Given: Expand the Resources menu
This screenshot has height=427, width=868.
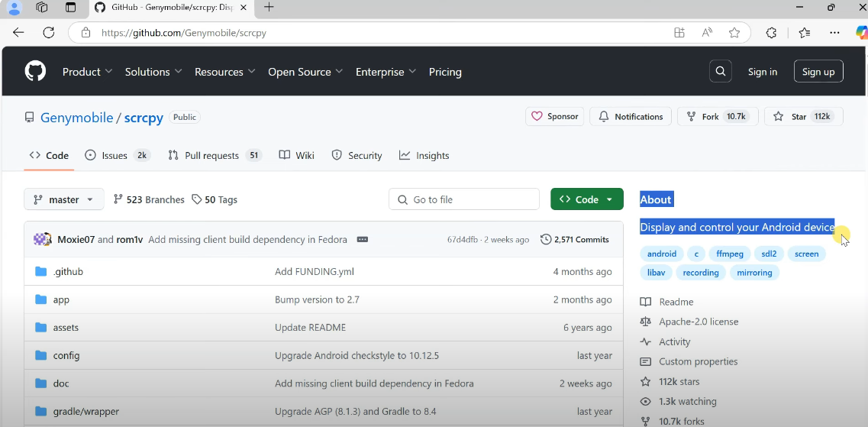Looking at the screenshot, I should 224,72.
